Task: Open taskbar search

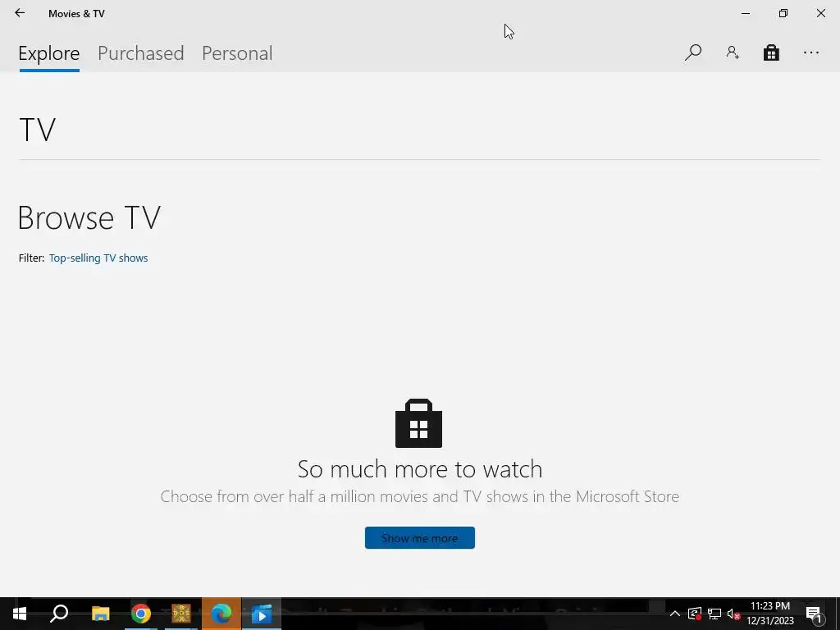Action: [59, 614]
